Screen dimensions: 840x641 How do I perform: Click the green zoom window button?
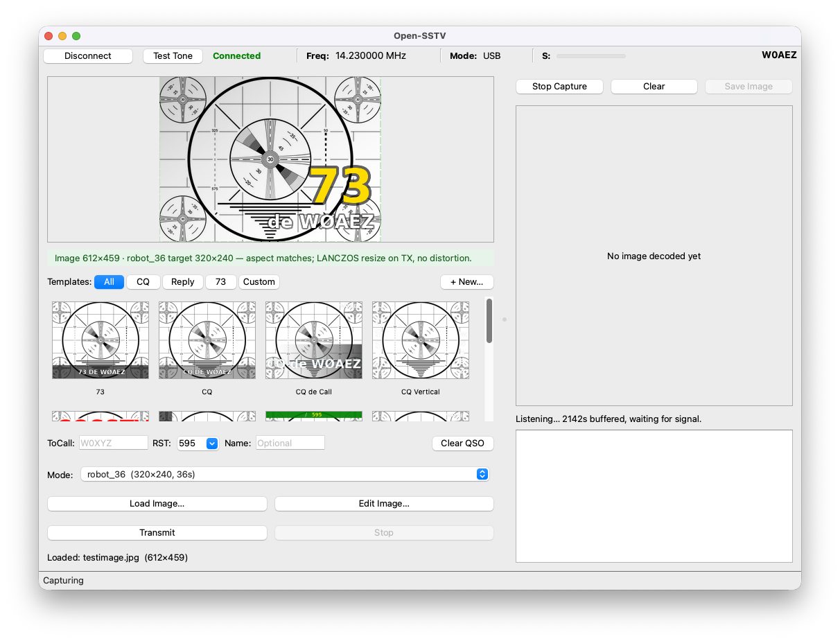point(76,36)
